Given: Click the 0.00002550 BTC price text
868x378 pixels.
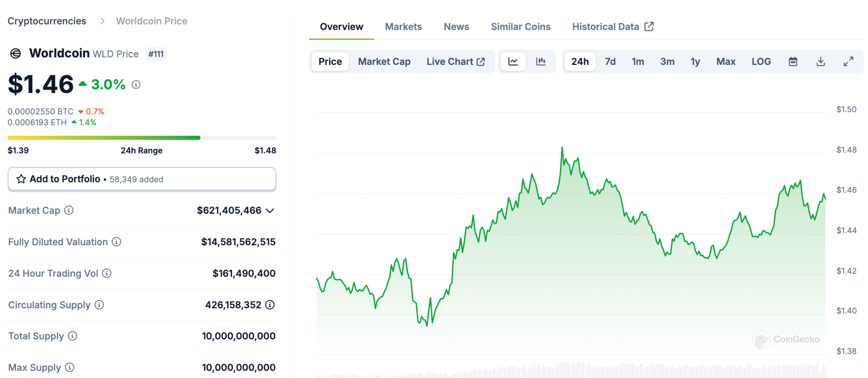Looking at the screenshot, I should point(41,111).
